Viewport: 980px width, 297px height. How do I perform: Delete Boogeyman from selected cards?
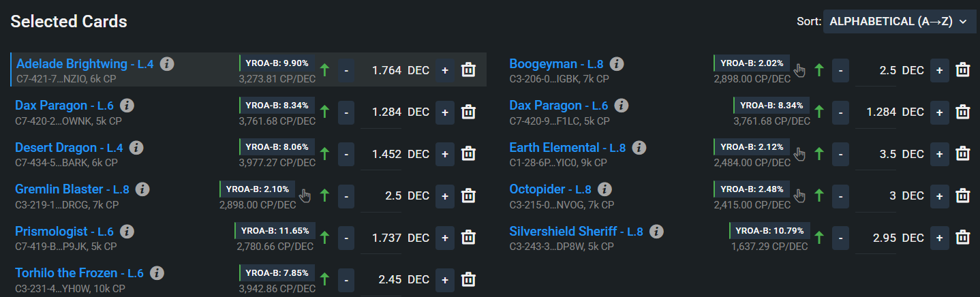pyautogui.click(x=962, y=69)
